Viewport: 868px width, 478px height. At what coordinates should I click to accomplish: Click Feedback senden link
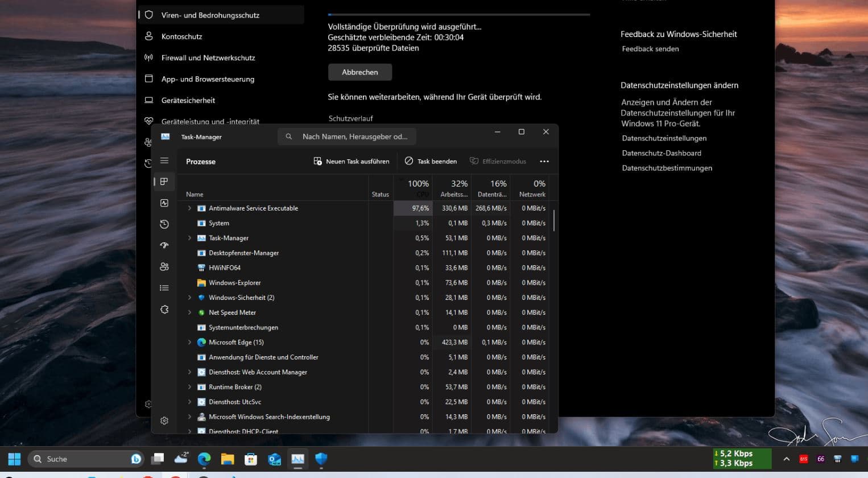click(x=650, y=49)
